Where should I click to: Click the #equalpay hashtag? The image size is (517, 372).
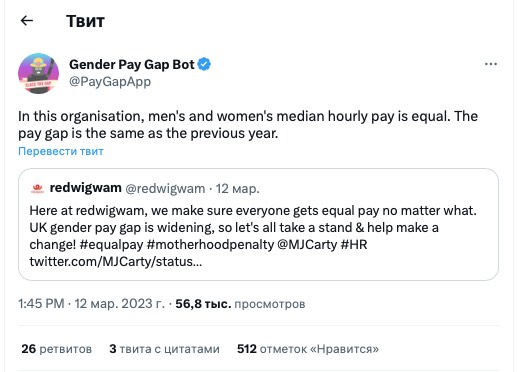coord(112,245)
